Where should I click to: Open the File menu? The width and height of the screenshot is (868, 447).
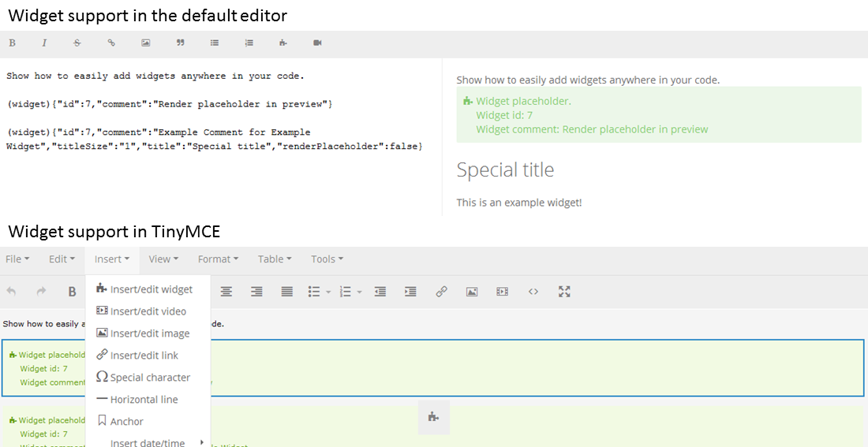17,259
